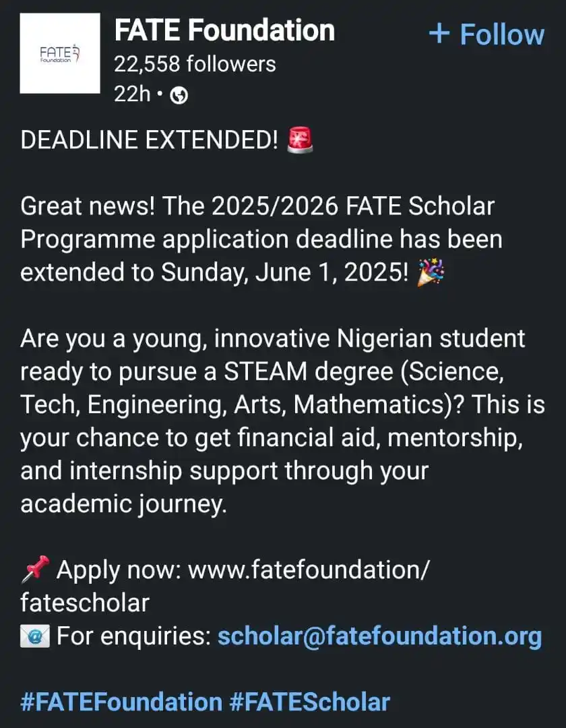Click the 'Apply now:' label
This screenshot has height=728, width=566.
click(119, 570)
